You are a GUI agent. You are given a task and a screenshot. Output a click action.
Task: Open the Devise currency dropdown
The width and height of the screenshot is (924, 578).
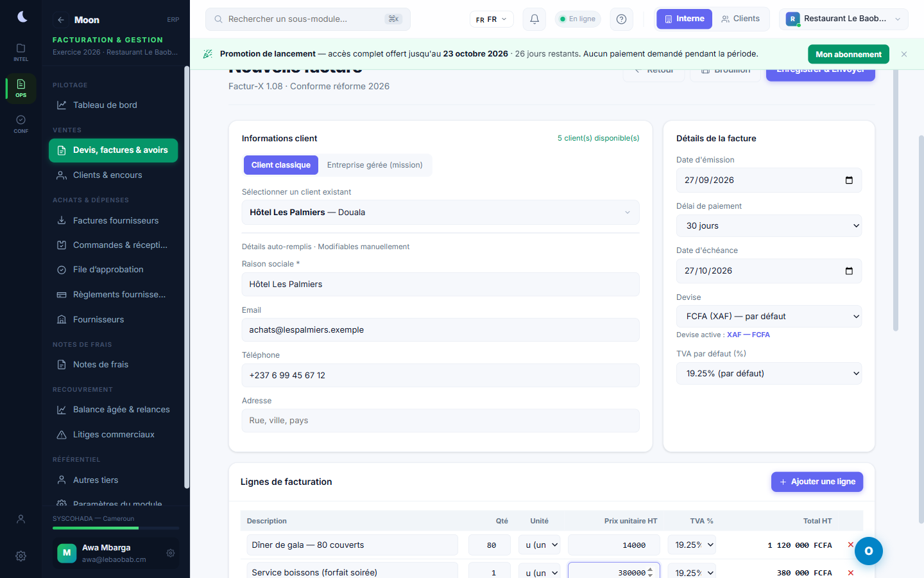coord(769,317)
